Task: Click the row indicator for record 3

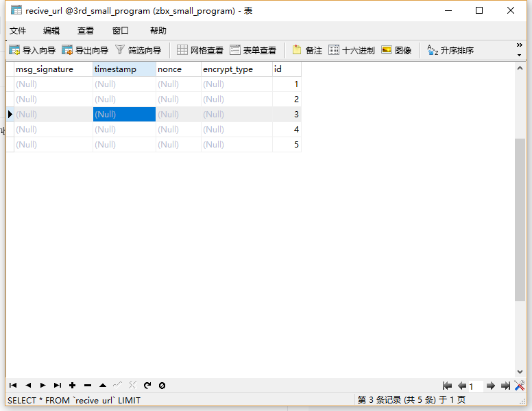Action: point(10,114)
